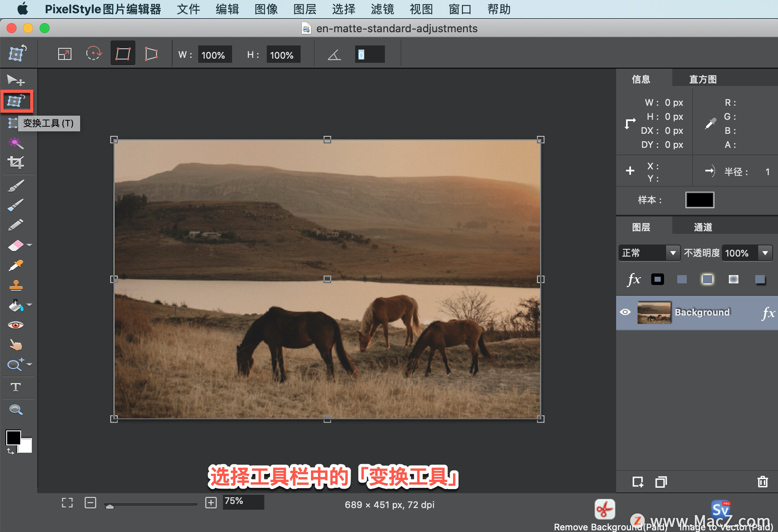Viewport: 778px width, 532px height.
Task: Open the blend mode dropdown showing 正常
Action: pos(674,253)
